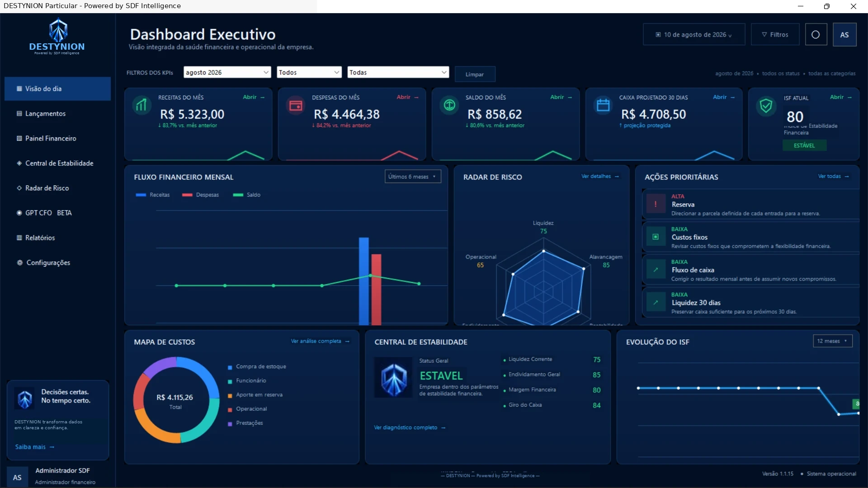Open Ver análise completa in Mapa de Custos
This screenshot has height=488, width=868.
[x=321, y=341]
